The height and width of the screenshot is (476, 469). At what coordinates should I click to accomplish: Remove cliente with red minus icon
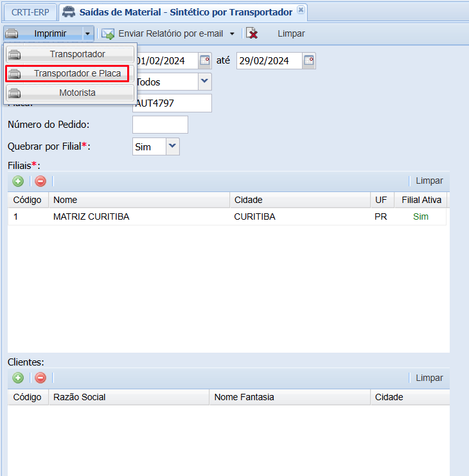40,378
